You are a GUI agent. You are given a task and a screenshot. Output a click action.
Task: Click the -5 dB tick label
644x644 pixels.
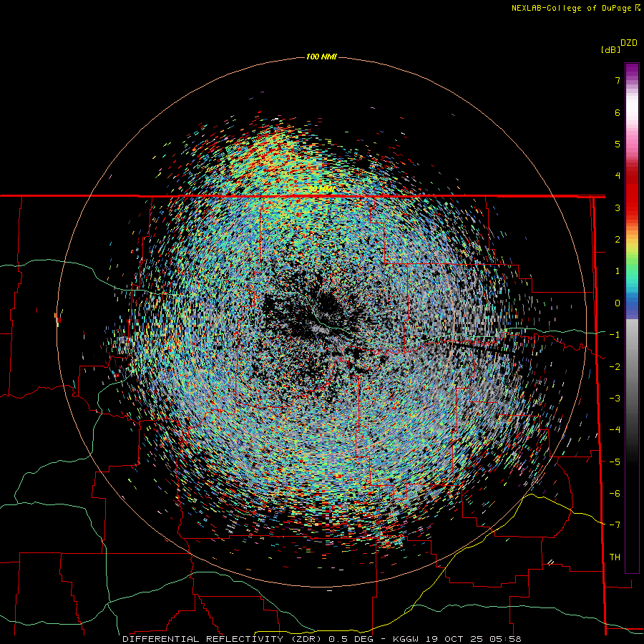point(615,462)
